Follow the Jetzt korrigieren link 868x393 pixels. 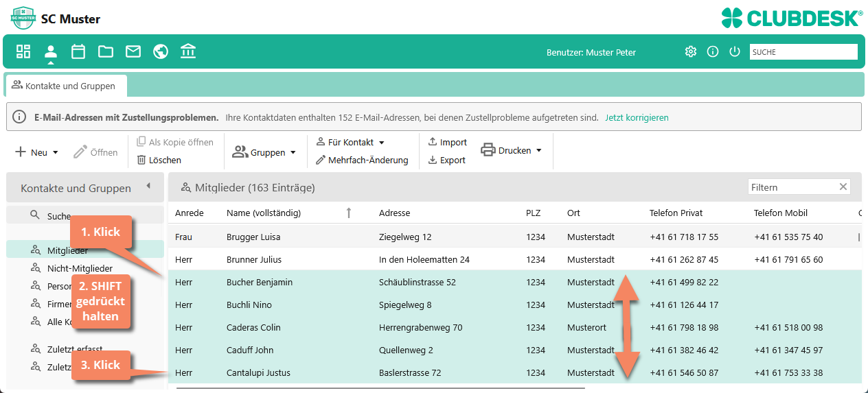[x=637, y=117]
